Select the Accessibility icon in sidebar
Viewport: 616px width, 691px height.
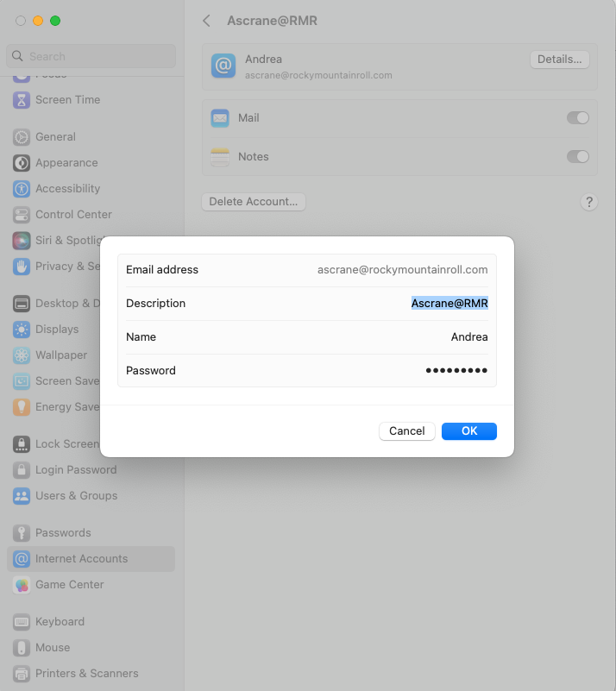[x=22, y=189]
